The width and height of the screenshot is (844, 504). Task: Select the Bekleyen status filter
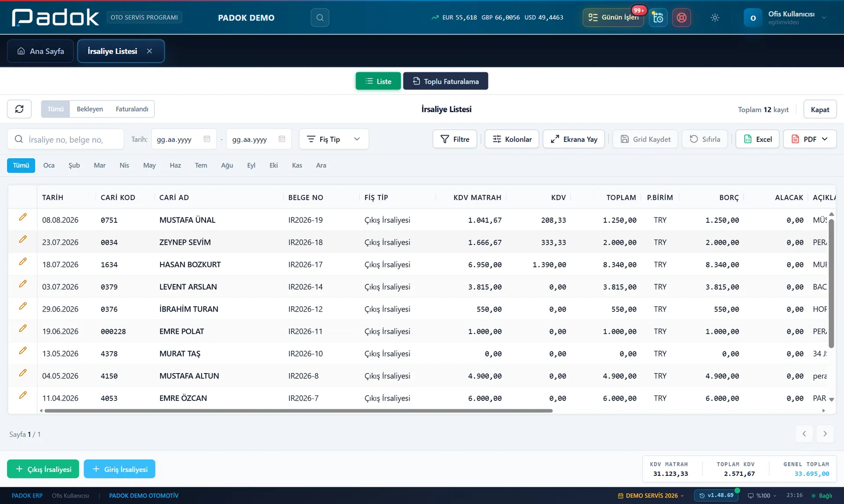pyautogui.click(x=90, y=109)
